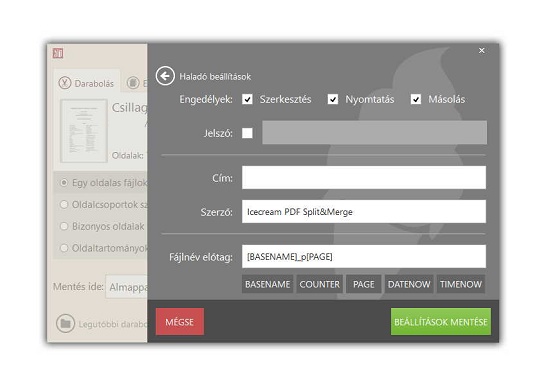Click the scissors icon on the Darabolás tab
Viewport: 550px width, 376px height.
tap(65, 83)
